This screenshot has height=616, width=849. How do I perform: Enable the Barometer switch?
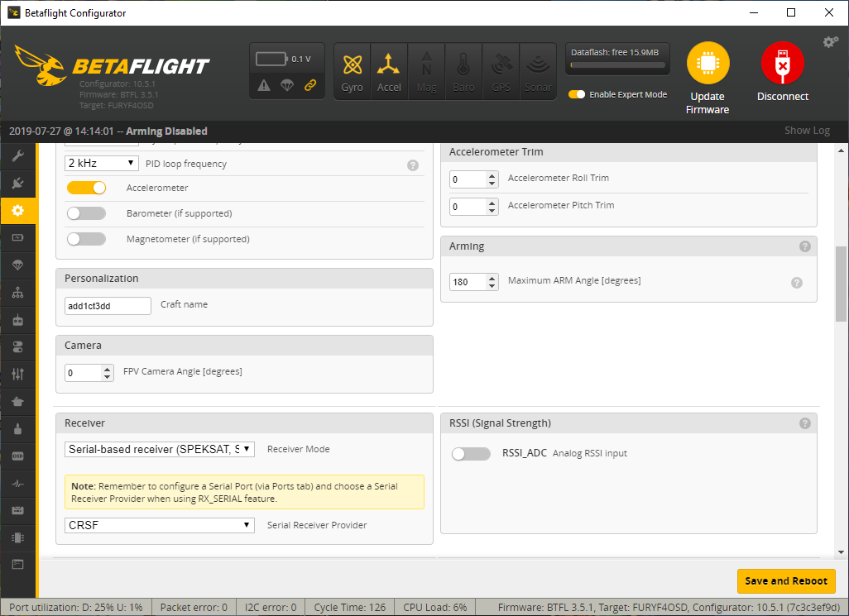point(86,213)
